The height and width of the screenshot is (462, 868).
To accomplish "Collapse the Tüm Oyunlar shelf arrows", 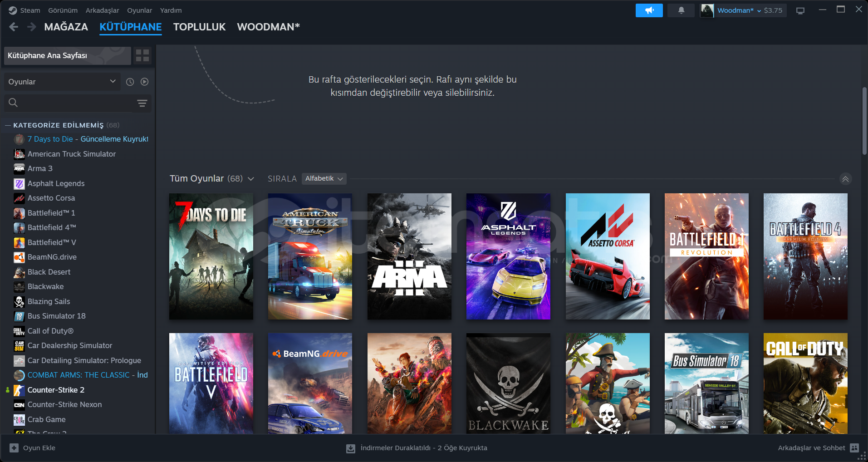I will (845, 179).
